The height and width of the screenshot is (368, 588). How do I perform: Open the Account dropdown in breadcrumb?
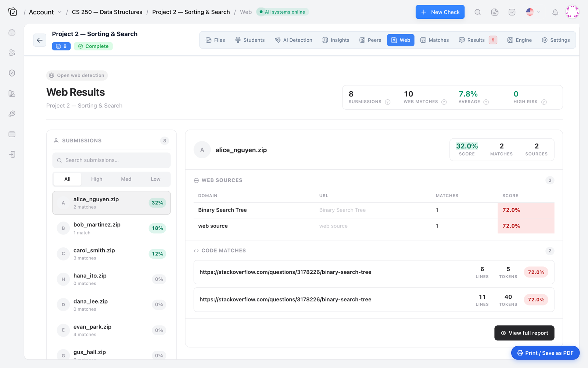(x=45, y=12)
